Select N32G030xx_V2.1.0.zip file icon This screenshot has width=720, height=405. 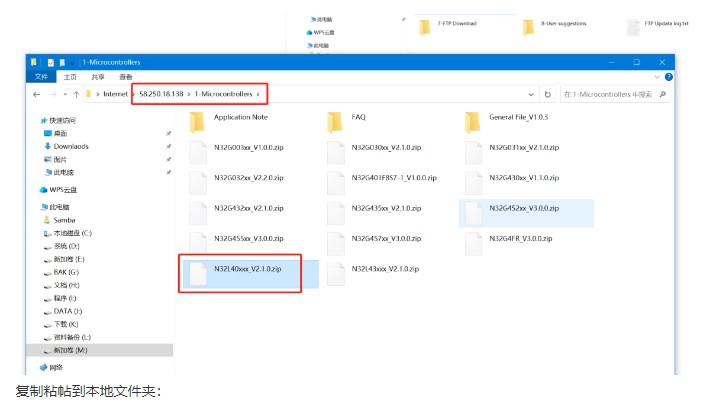pos(336,152)
